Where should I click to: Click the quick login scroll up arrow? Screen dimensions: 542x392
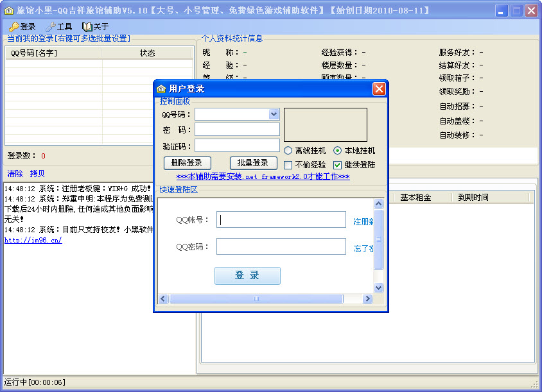coord(378,204)
